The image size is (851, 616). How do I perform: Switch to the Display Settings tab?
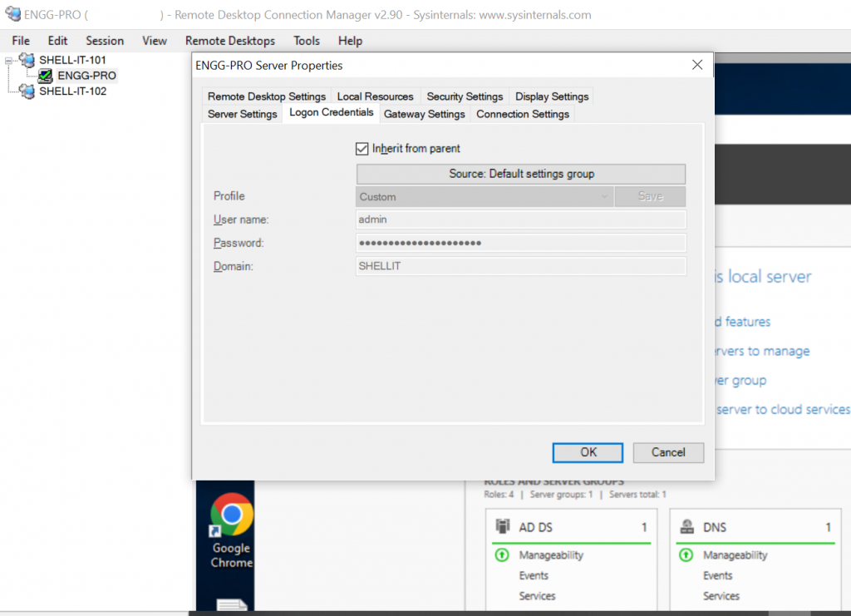552,96
